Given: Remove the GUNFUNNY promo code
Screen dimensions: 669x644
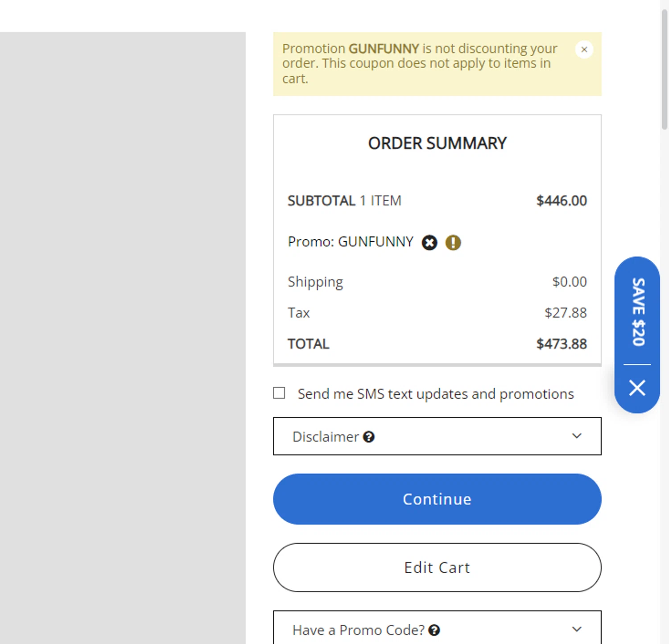Looking at the screenshot, I should [x=429, y=242].
